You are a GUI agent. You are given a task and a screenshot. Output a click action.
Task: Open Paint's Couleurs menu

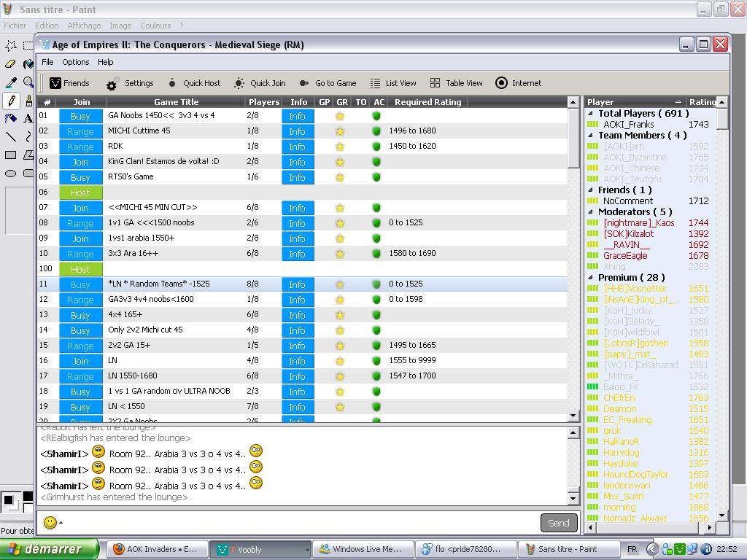pyautogui.click(x=155, y=26)
